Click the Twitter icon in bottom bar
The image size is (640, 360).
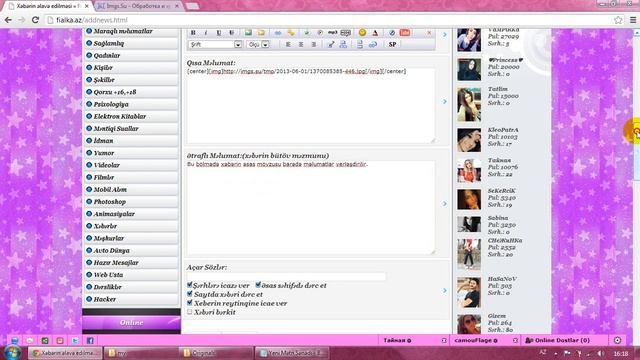(x=75, y=340)
